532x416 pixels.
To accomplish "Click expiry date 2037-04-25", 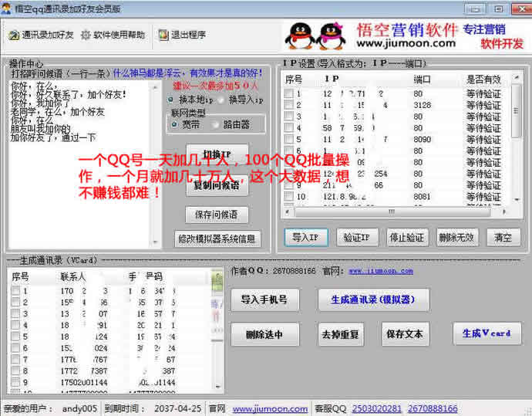I will tap(178, 408).
